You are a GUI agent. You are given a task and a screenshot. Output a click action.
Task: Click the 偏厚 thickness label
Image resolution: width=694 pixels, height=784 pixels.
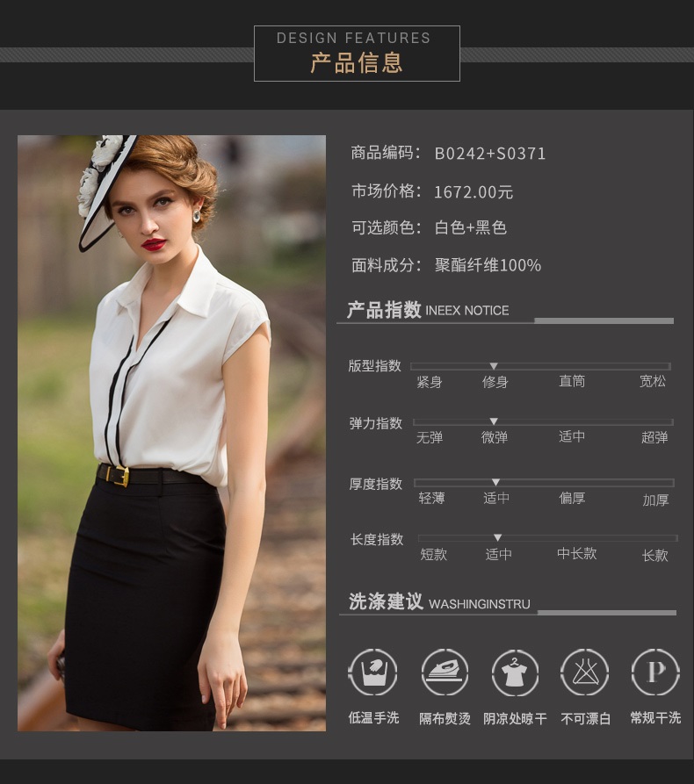tap(572, 498)
